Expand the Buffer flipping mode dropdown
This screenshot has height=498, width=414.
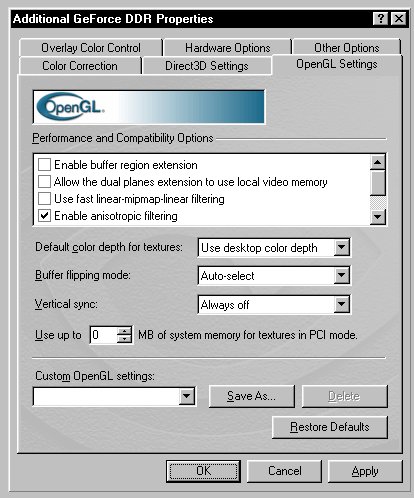(x=342, y=275)
